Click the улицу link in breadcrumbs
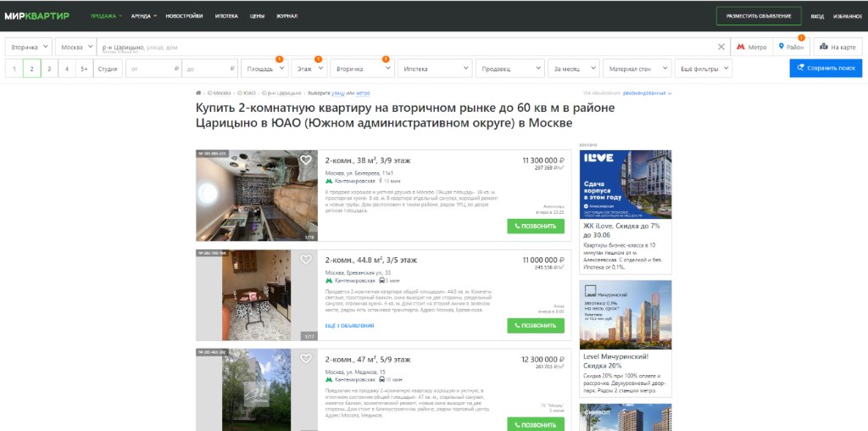This screenshot has height=431, width=868. [x=337, y=93]
